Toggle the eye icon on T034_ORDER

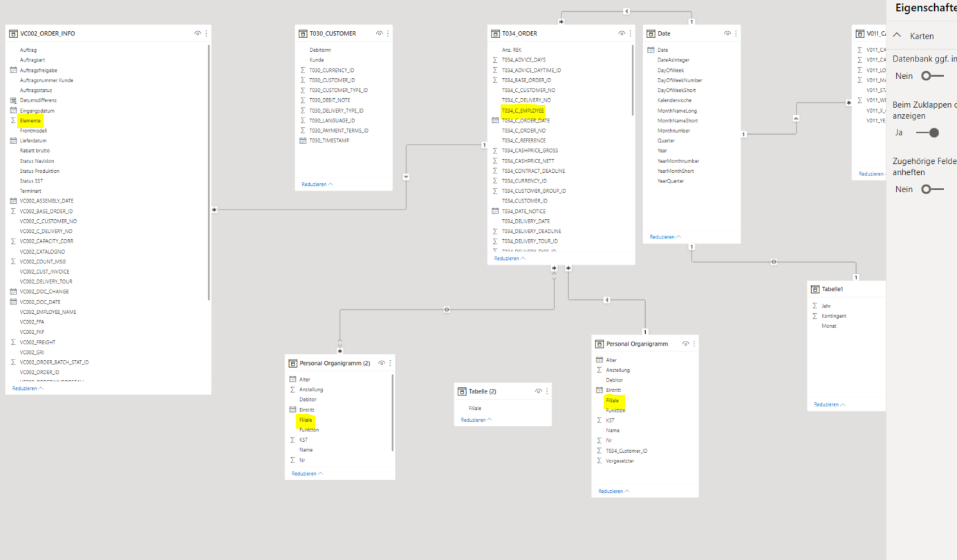click(621, 33)
